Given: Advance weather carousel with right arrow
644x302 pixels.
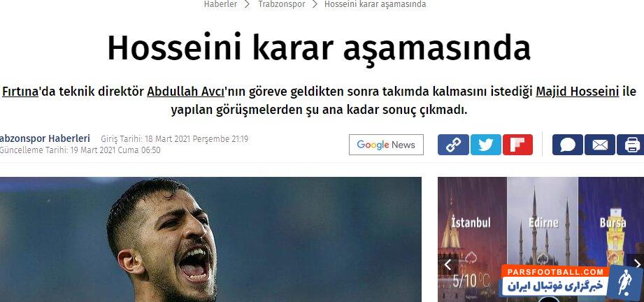Looking at the screenshot, I should [x=636, y=263].
